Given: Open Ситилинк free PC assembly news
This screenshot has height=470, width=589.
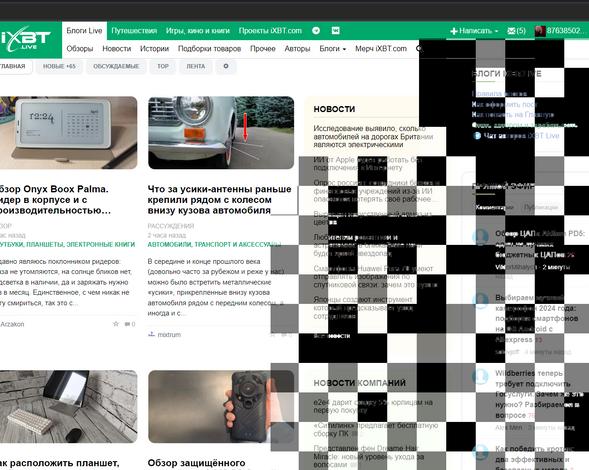Looking at the screenshot, I should (x=376, y=429).
